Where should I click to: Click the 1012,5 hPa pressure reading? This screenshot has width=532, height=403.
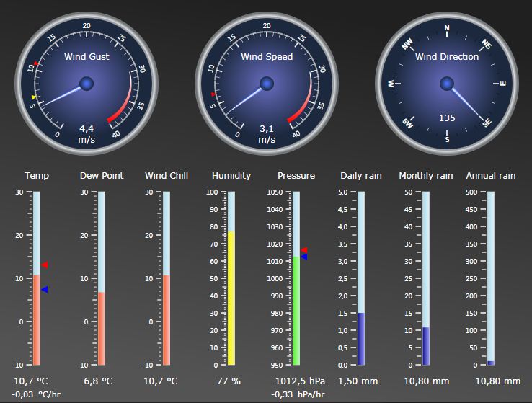coord(300,381)
